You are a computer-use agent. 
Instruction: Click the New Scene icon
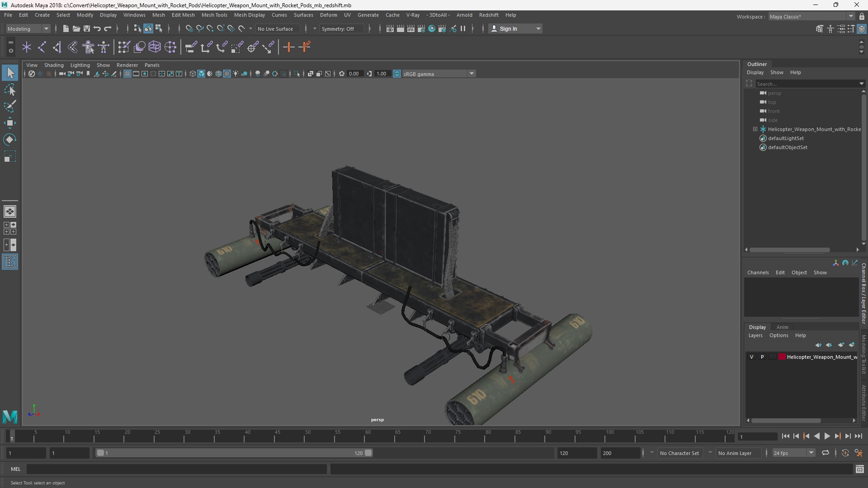click(x=66, y=28)
